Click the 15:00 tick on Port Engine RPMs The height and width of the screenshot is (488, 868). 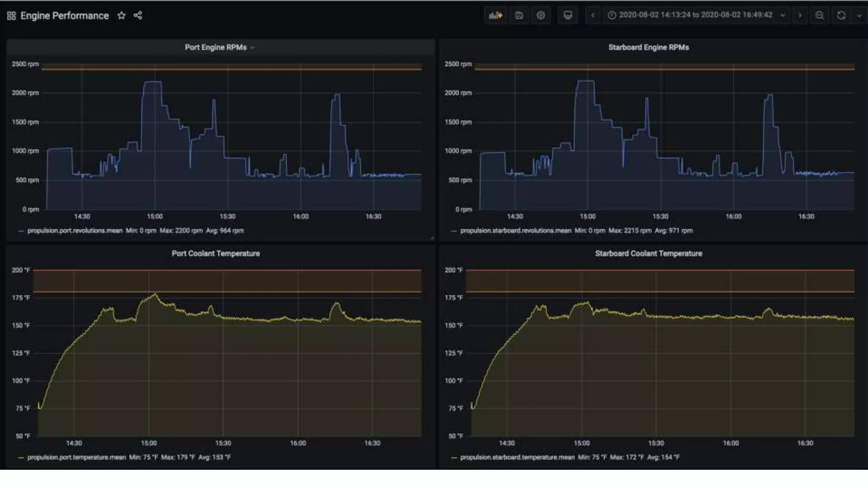point(155,216)
